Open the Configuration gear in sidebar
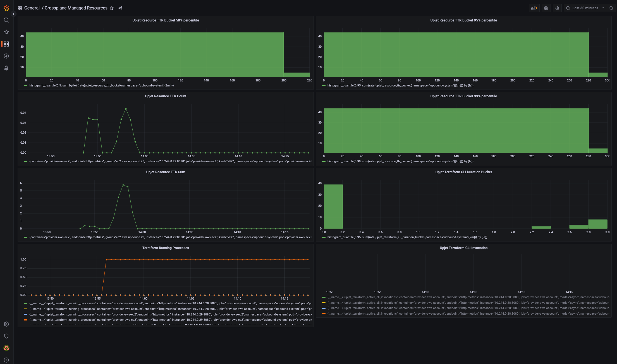 pyautogui.click(x=6, y=324)
